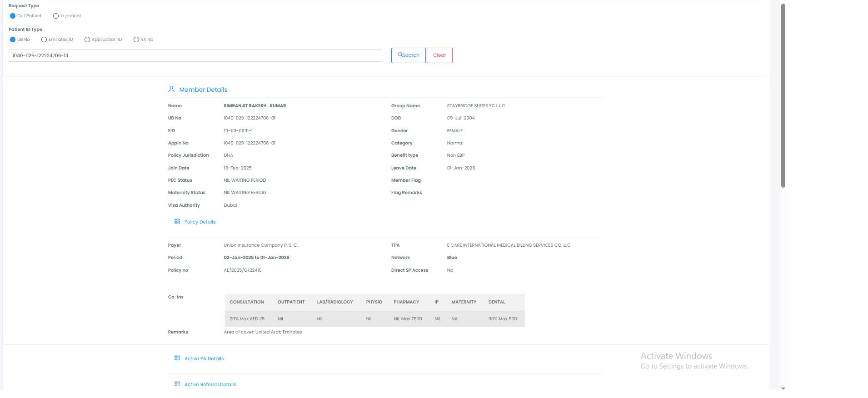Click the Patient ID Type label

coord(25,30)
